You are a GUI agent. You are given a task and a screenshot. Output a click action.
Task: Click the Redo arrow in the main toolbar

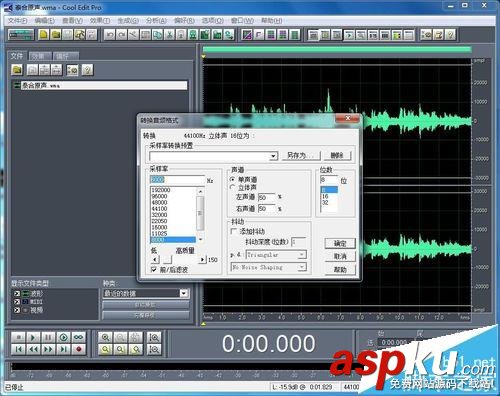[121, 35]
